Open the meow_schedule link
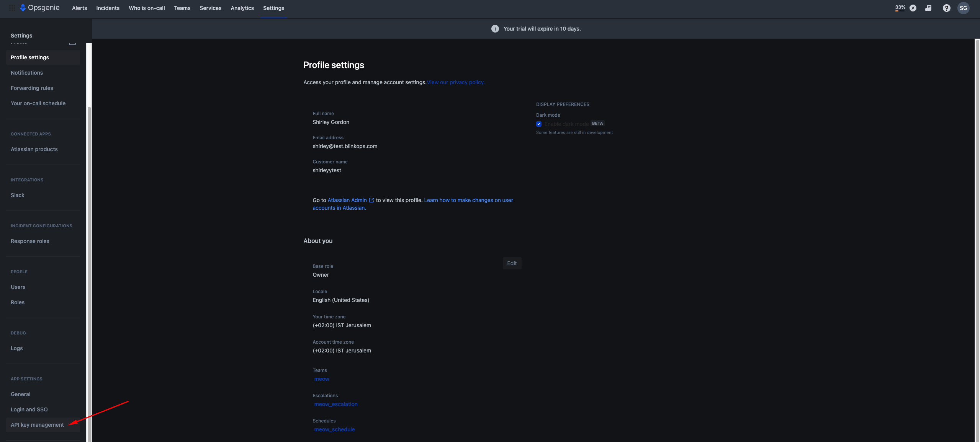980x442 pixels. (334, 429)
